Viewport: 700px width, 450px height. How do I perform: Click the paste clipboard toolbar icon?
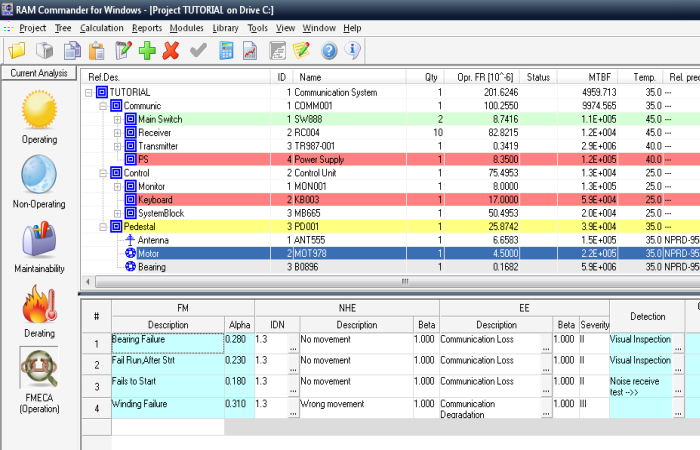[x=97, y=50]
